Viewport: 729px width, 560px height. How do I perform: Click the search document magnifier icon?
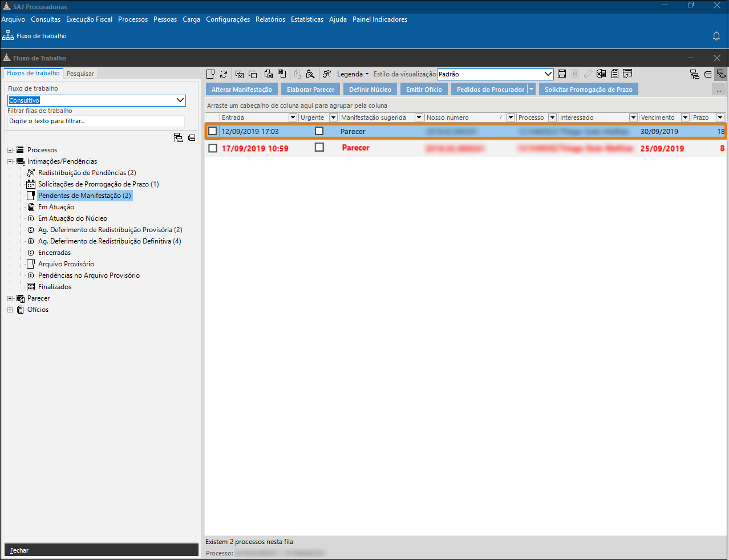[310, 74]
